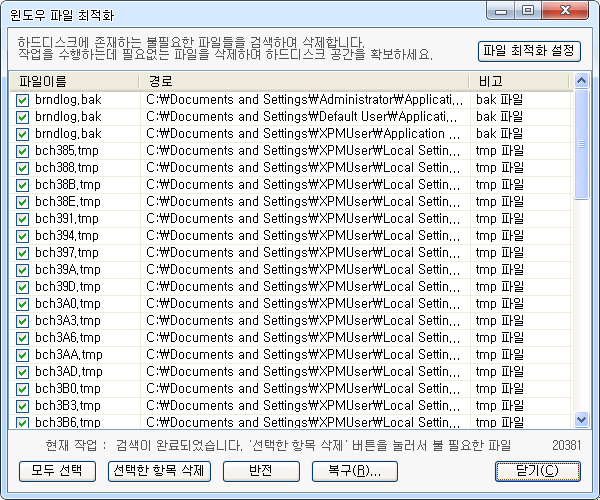Select the file name bch38E.tmp

coord(68,202)
